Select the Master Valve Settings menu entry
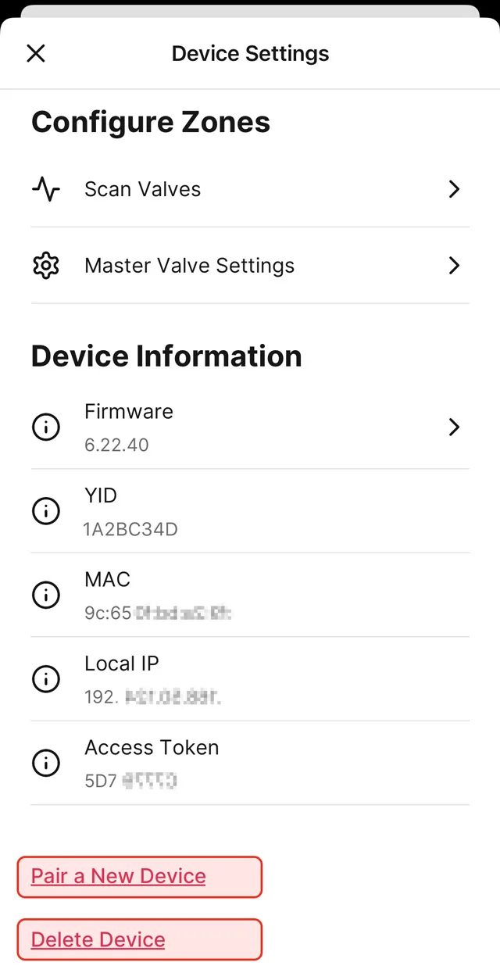This screenshot has height=980, width=500. pyautogui.click(x=189, y=266)
